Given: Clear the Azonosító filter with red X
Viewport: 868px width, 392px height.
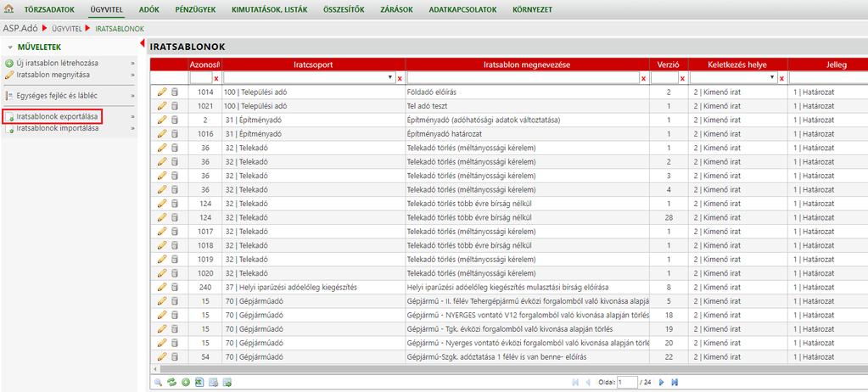Looking at the screenshot, I should pyautogui.click(x=216, y=79).
